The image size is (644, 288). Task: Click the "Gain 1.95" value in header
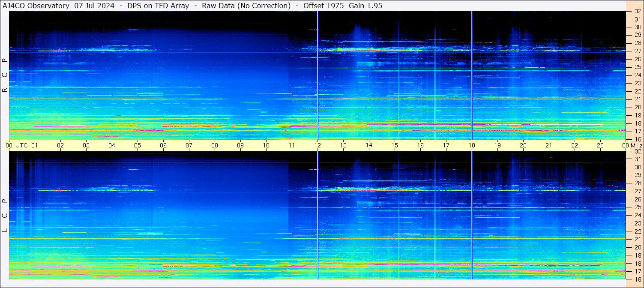coord(365,6)
